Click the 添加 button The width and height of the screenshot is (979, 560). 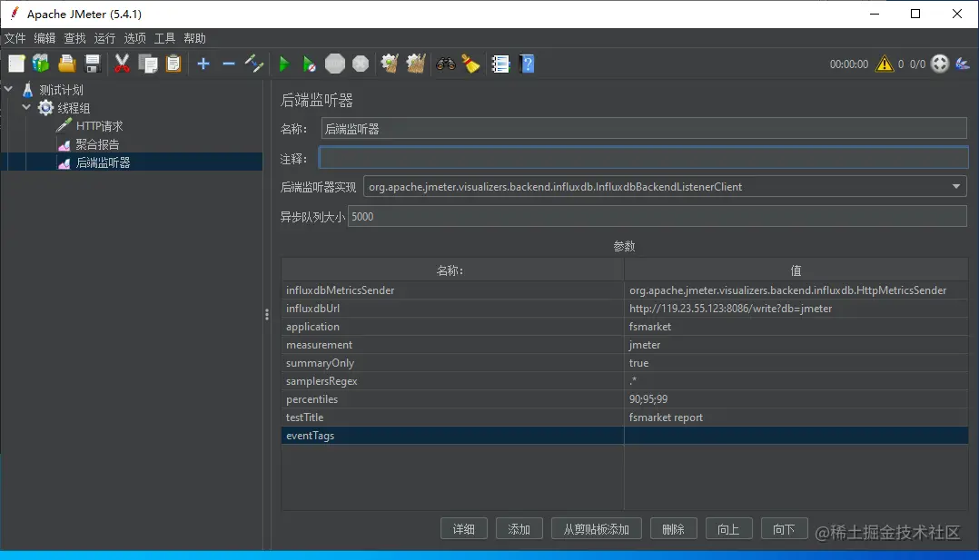tap(519, 529)
